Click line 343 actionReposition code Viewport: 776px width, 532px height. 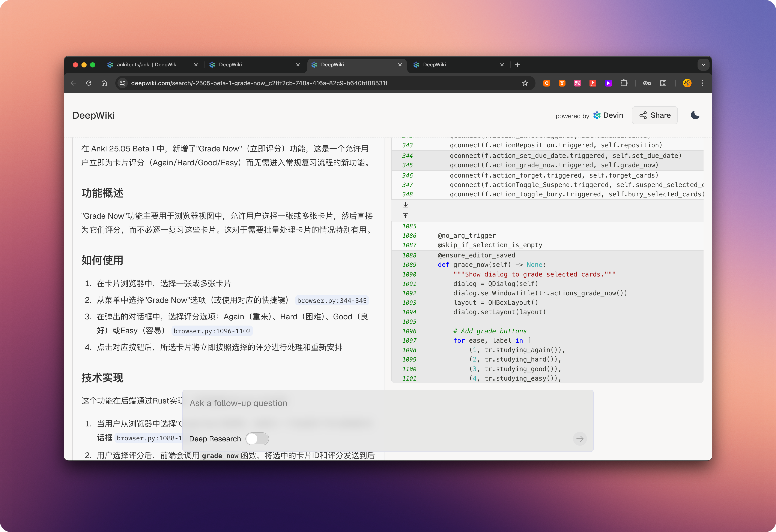556,145
